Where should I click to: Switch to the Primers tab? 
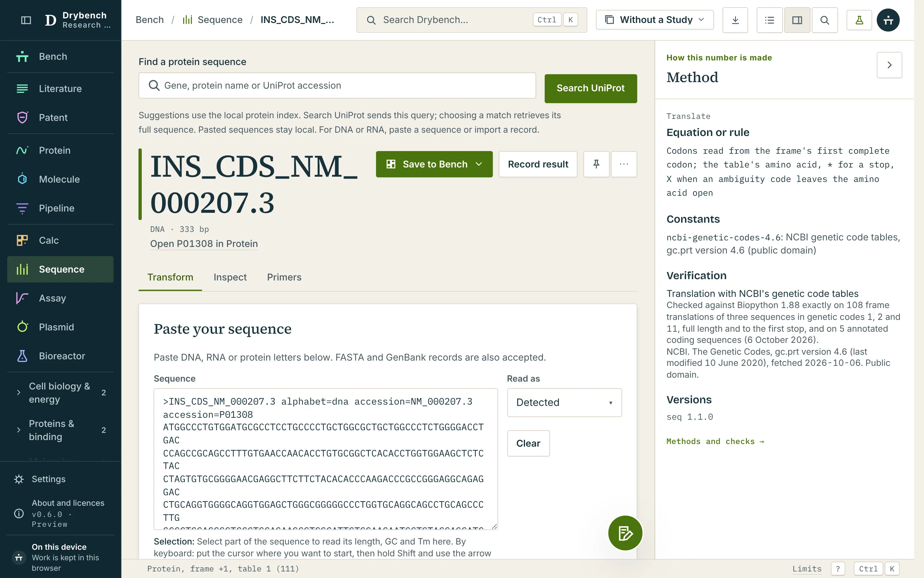click(x=284, y=277)
